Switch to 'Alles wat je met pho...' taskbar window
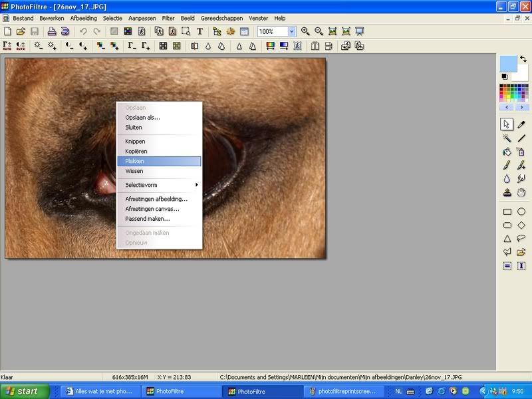Viewport: 532px width, 399px height. 101,391
